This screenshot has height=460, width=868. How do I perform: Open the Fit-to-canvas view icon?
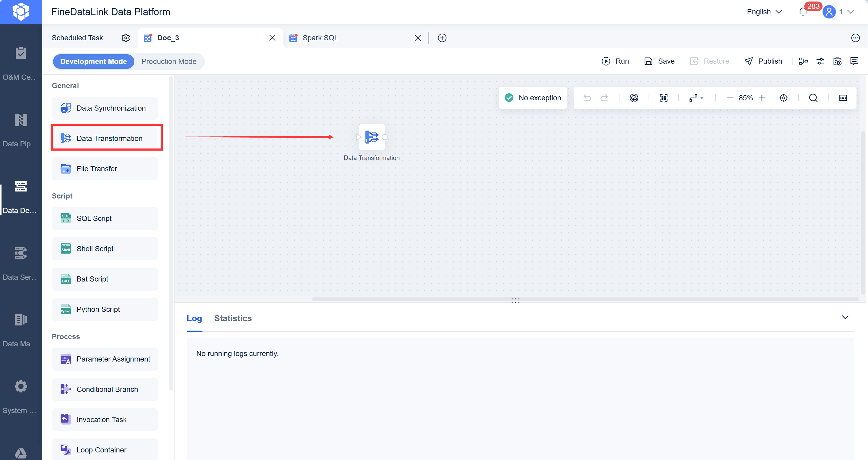(x=663, y=98)
